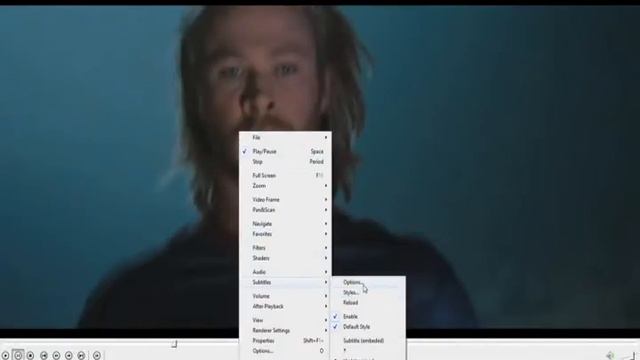Viewport: 640px width, 360px height.
Task: Expand the File submenu arrow
Action: [x=326, y=138]
